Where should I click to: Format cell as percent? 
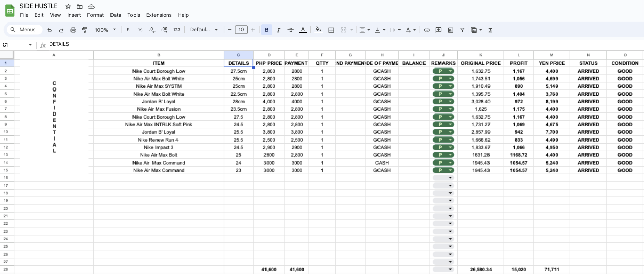pyautogui.click(x=140, y=30)
